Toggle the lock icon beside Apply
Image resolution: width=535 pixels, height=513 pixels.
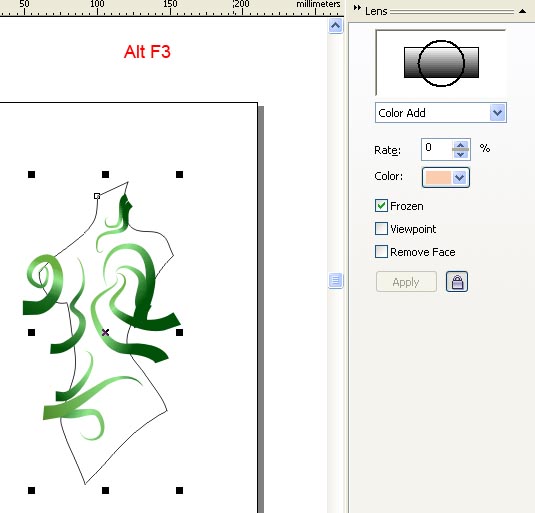click(x=457, y=282)
